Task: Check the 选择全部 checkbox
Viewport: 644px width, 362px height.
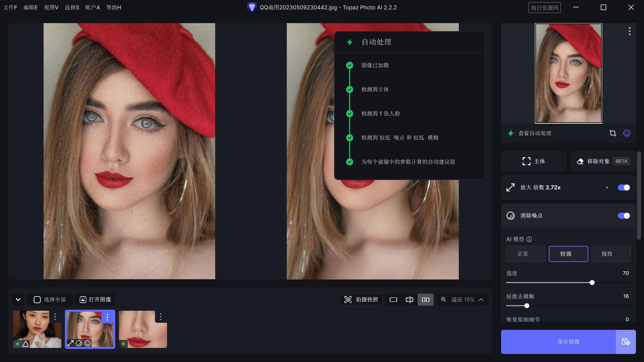Action: [x=37, y=299]
